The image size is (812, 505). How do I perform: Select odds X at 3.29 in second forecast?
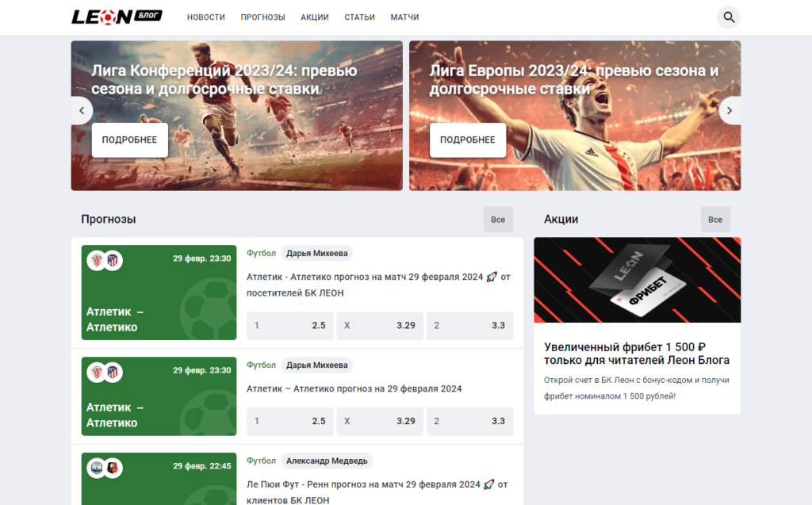point(380,421)
